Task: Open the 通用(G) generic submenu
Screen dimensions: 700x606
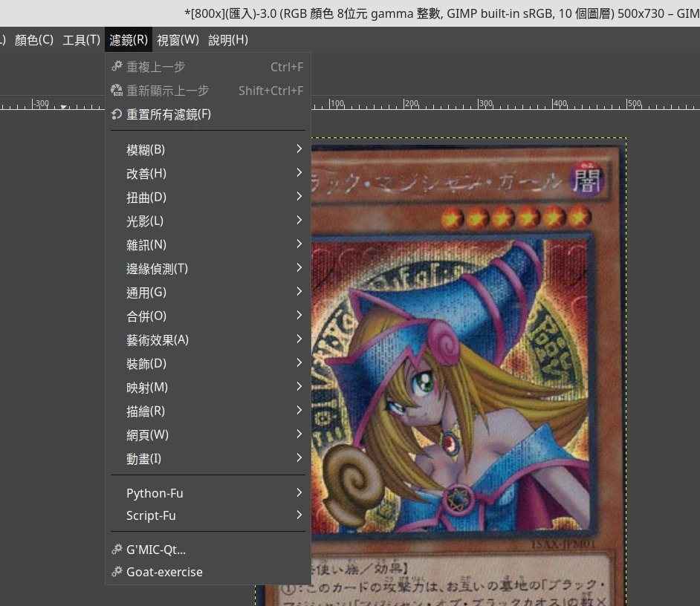Action: pyautogui.click(x=146, y=293)
